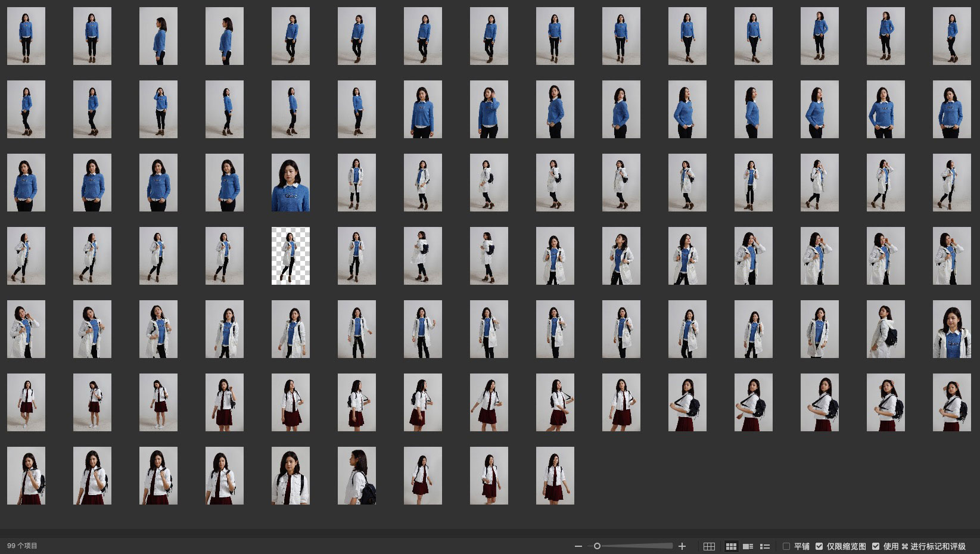
Task: Enable the 平铺 tile checkbox
Action: coord(786,546)
